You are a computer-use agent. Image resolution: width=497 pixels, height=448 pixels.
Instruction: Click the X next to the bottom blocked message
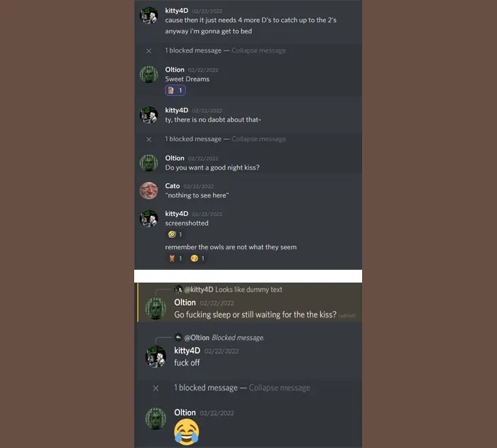pyautogui.click(x=155, y=388)
